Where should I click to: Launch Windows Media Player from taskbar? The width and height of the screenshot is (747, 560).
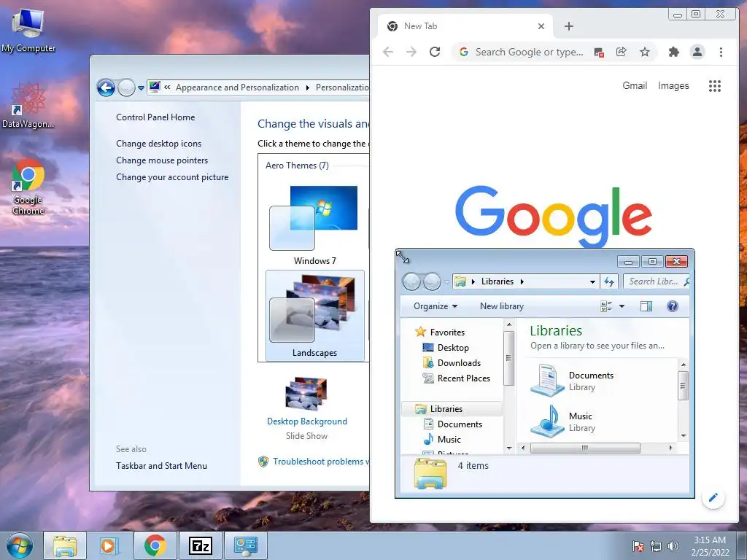pyautogui.click(x=109, y=545)
